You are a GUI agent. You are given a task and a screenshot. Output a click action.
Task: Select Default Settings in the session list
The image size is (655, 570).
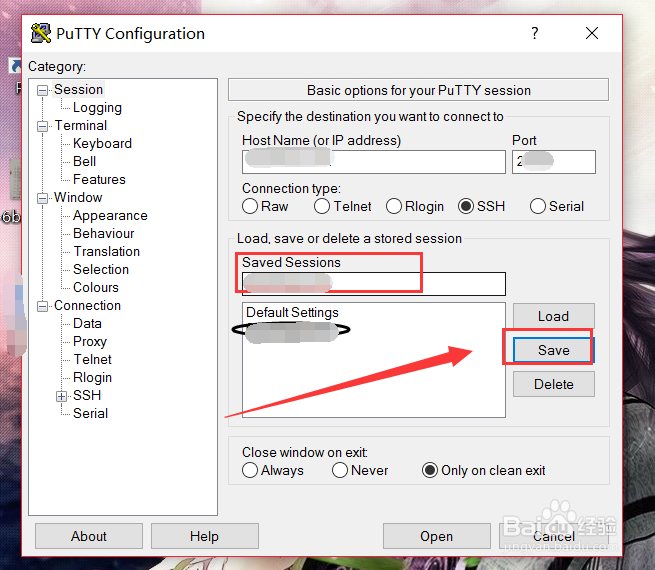click(x=292, y=312)
